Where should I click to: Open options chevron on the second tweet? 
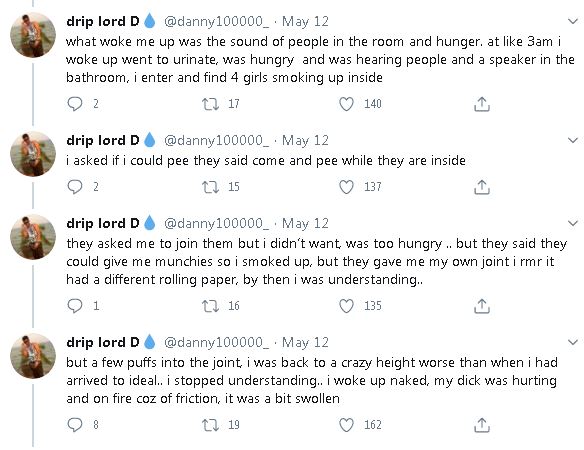(572, 140)
